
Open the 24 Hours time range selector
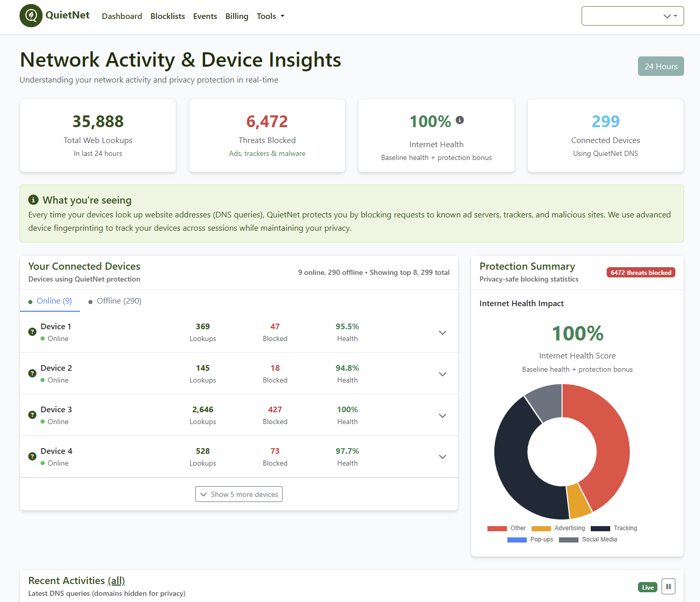[x=661, y=66]
